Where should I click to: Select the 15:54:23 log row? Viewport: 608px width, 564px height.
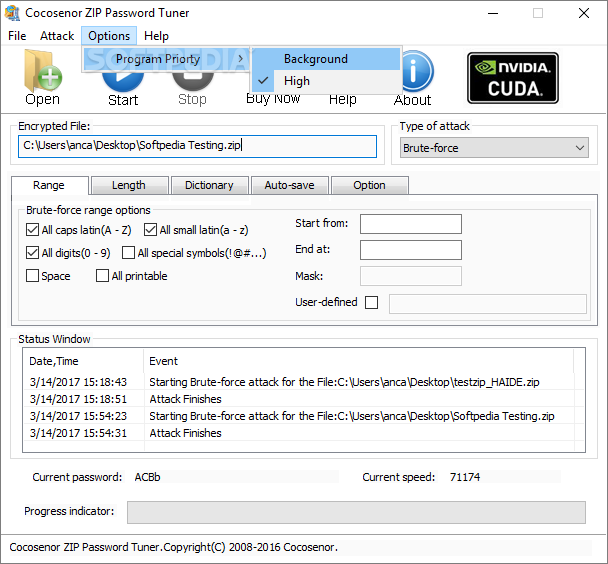pyautogui.click(x=302, y=416)
